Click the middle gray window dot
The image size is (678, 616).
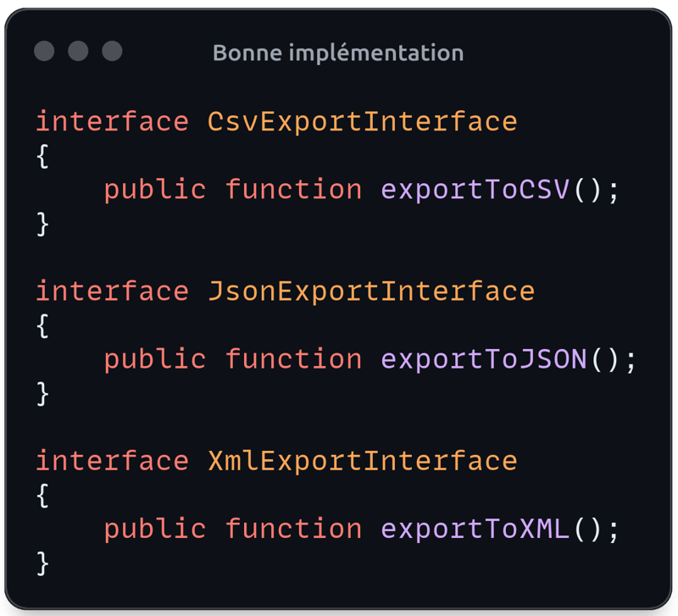78,51
